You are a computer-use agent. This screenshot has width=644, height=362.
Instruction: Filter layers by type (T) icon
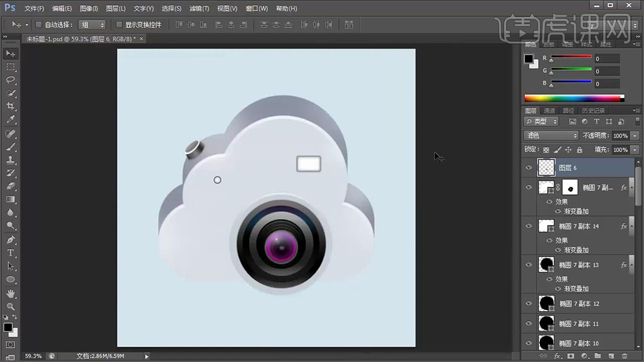(597, 122)
